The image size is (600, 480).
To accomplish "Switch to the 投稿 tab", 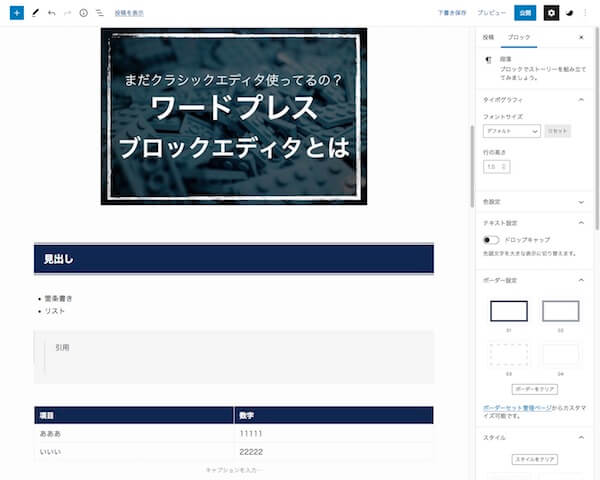I will [488, 37].
